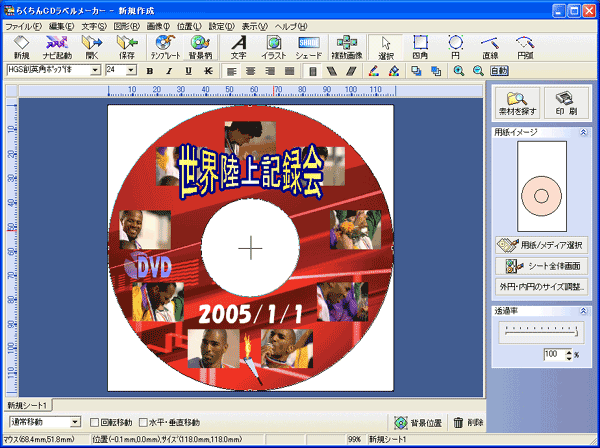
Task: Open the fill color bucket icon
Action: tap(394, 71)
